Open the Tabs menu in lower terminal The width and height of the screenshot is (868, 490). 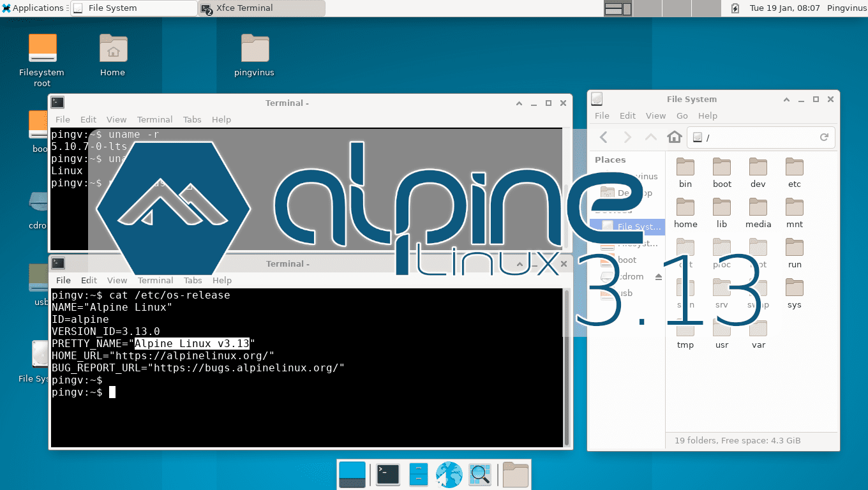click(x=193, y=280)
